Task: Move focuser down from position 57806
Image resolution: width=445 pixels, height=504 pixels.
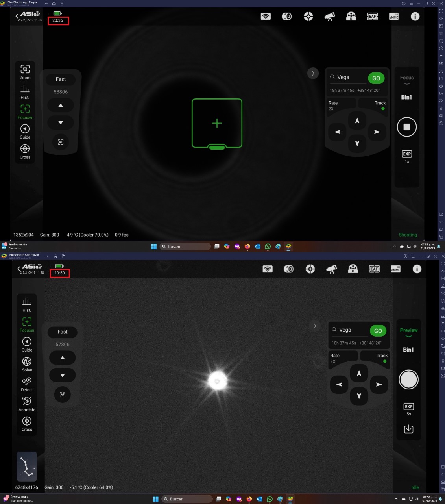Action: click(x=63, y=375)
